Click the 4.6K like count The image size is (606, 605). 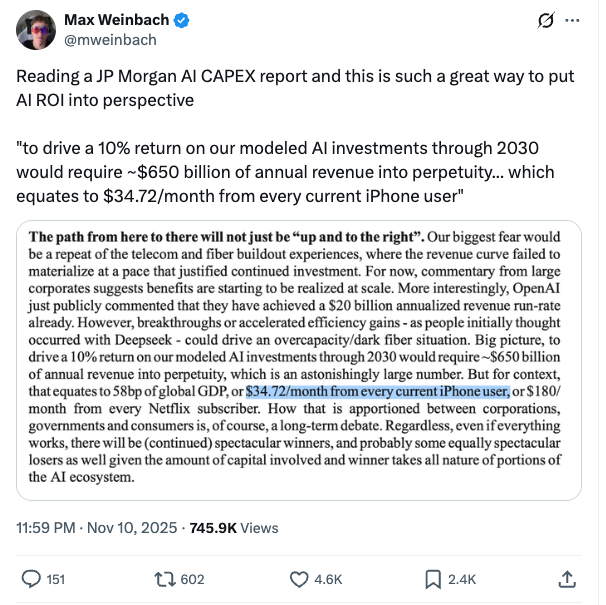pyautogui.click(x=329, y=578)
